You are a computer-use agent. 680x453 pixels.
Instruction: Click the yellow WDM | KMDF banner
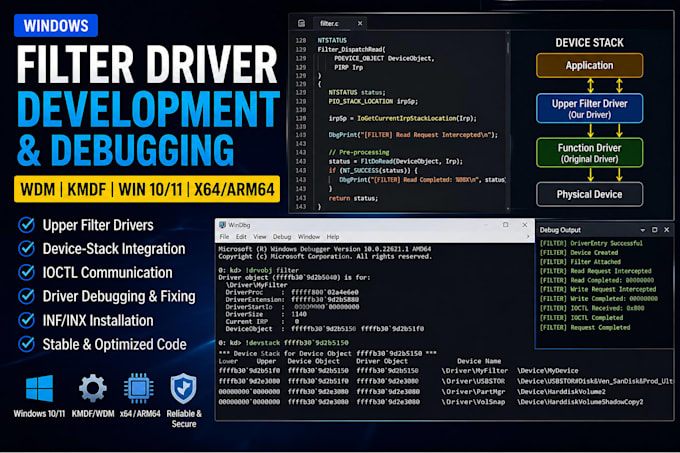(147, 189)
